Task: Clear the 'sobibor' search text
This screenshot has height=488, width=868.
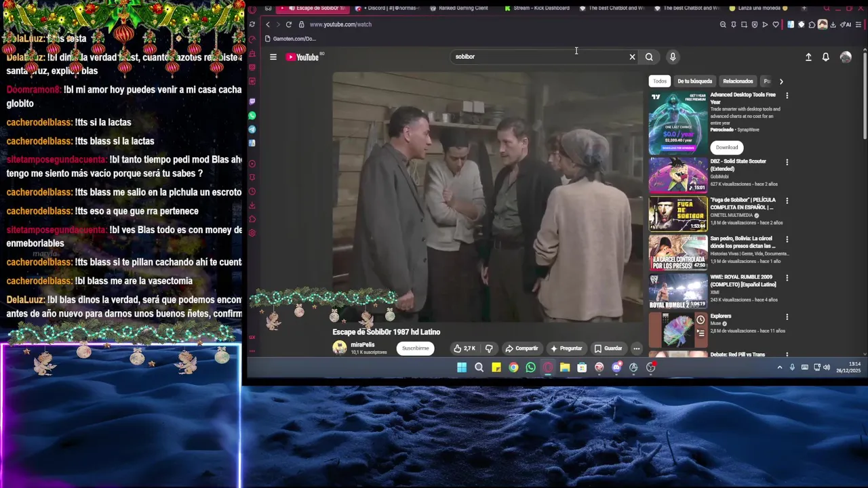Action: pos(632,57)
